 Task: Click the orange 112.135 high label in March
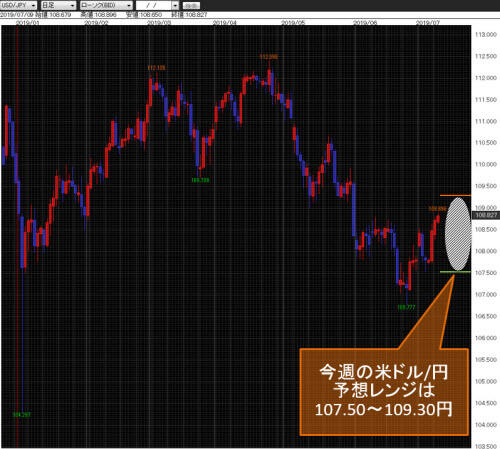pos(156,68)
